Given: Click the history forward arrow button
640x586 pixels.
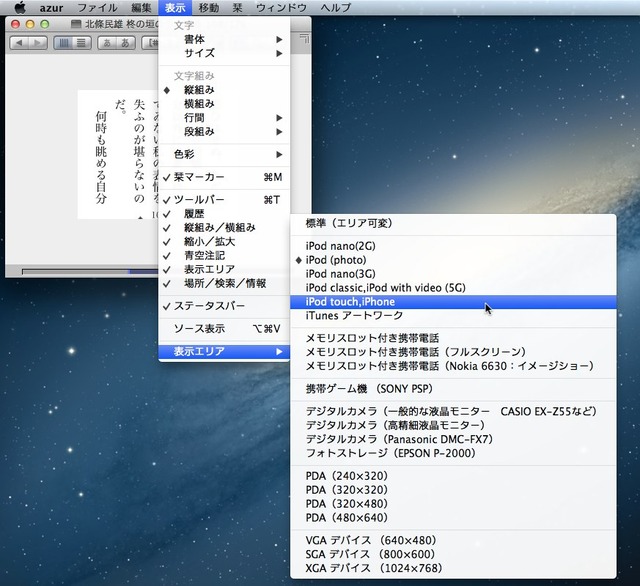Looking at the screenshot, I should tap(38, 43).
